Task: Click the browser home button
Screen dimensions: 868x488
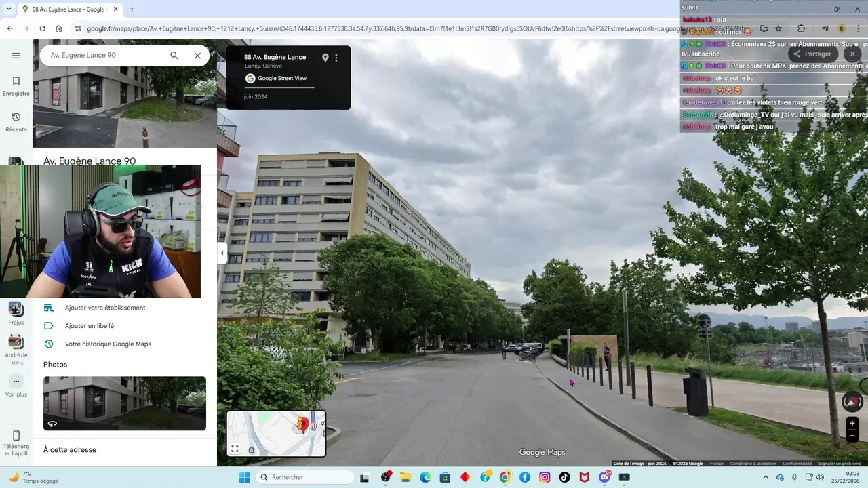Action: coord(59,28)
